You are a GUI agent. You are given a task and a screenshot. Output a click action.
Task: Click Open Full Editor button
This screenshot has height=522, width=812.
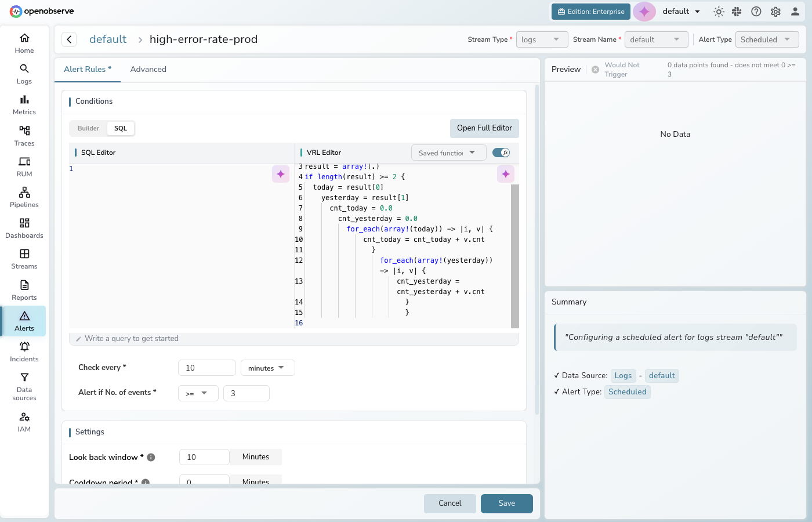484,128
